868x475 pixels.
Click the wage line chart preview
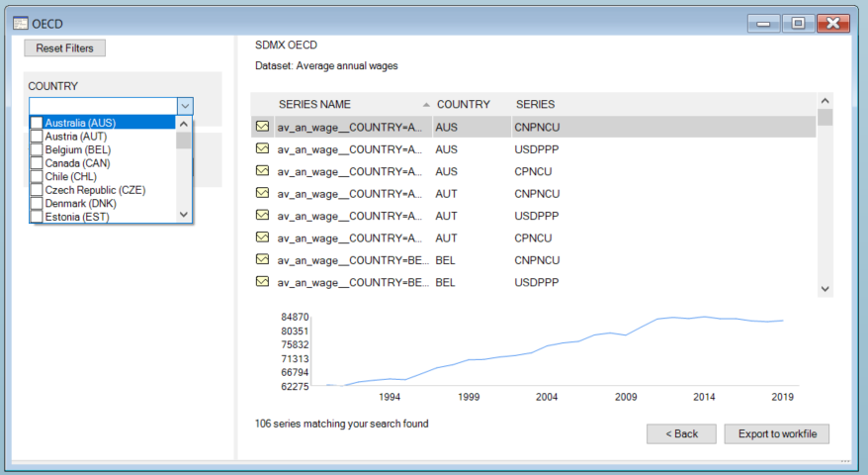click(554, 351)
